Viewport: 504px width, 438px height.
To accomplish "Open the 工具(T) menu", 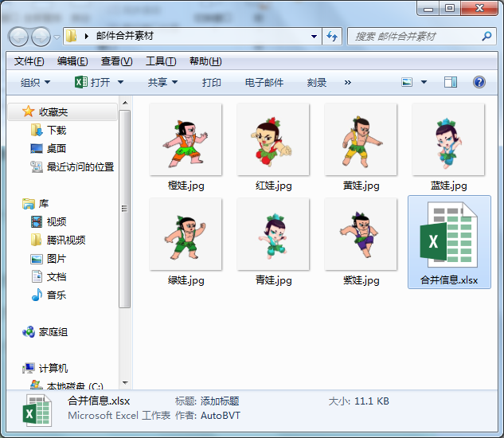I will pyautogui.click(x=161, y=61).
